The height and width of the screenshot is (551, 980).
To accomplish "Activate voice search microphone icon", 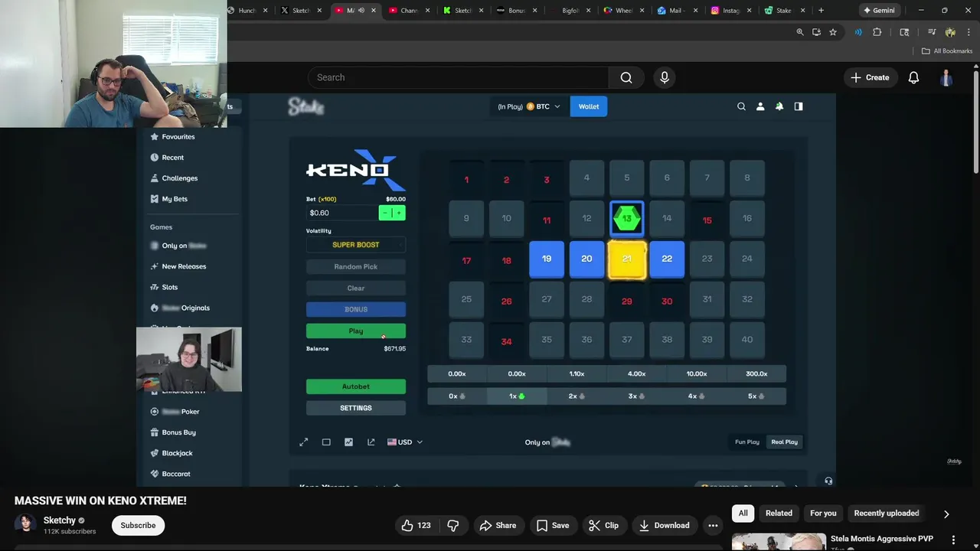I will tap(665, 77).
